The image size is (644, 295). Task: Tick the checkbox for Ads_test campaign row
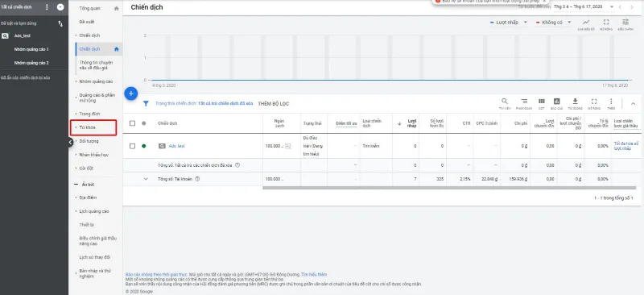point(132,146)
